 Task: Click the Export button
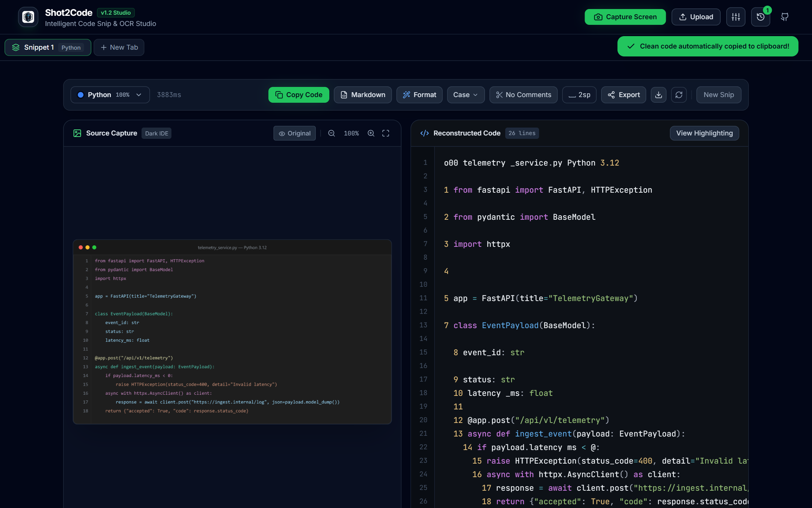pyautogui.click(x=624, y=95)
